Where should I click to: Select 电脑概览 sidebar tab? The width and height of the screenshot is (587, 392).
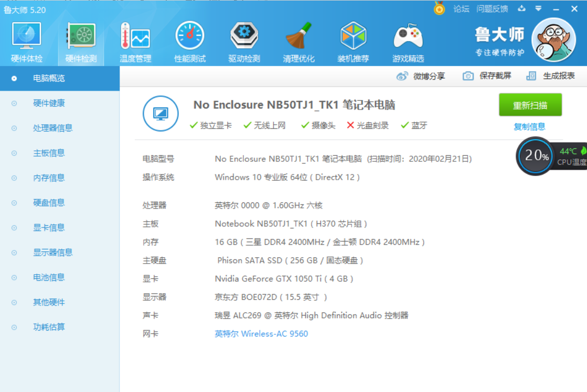click(x=60, y=78)
